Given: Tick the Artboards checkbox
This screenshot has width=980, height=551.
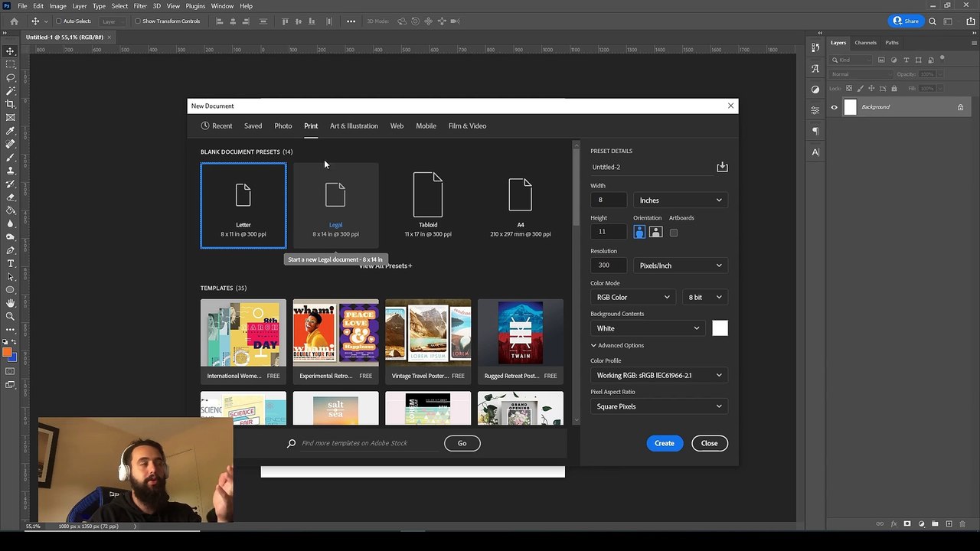Looking at the screenshot, I should [x=674, y=233].
